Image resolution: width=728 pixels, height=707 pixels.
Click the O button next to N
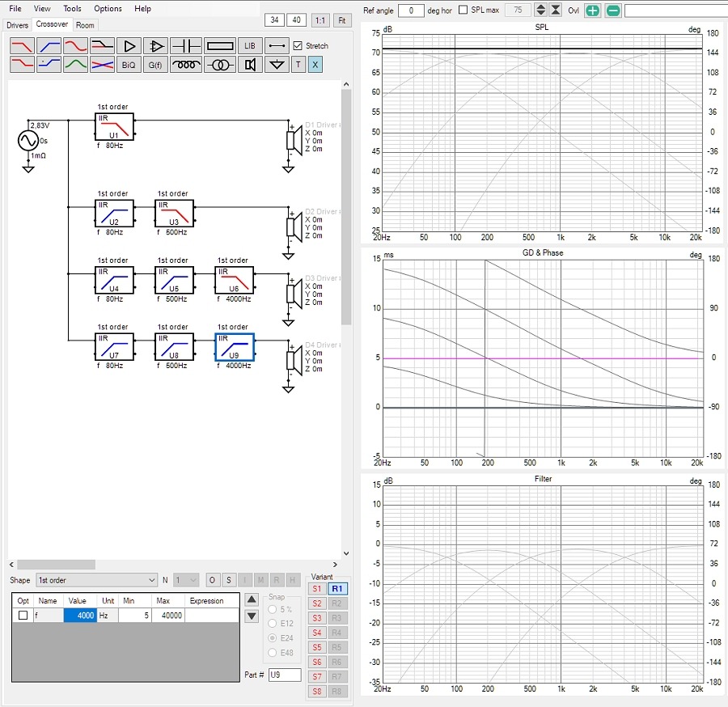pyautogui.click(x=212, y=580)
